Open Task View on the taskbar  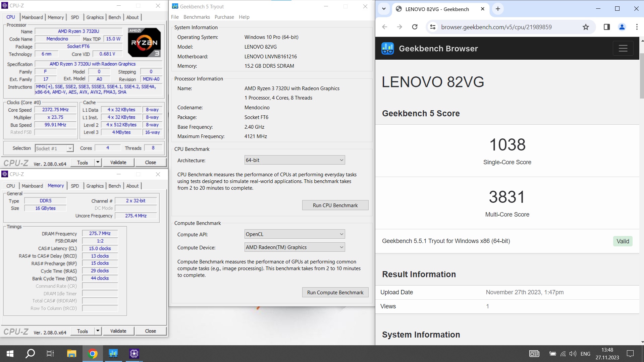coord(50,353)
